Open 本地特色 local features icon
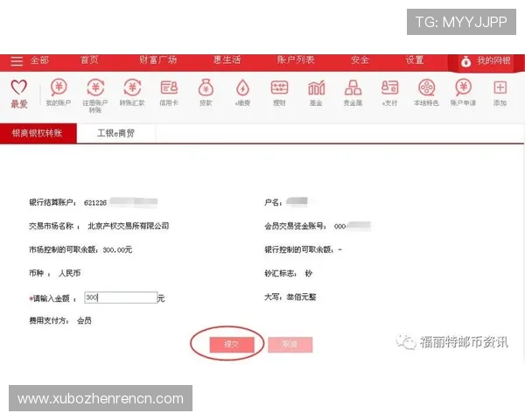Image resolution: width=525 pixels, height=420 pixels. click(427, 87)
